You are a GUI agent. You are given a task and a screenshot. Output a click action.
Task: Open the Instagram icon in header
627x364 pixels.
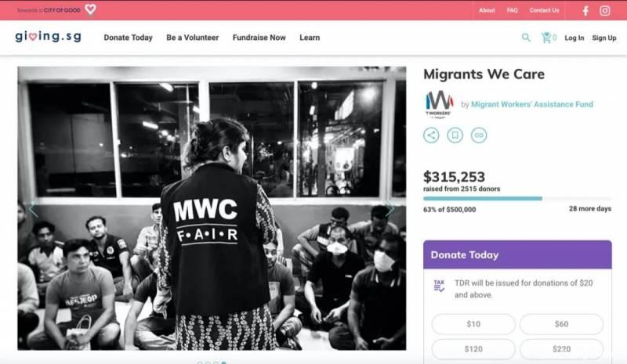604,11
